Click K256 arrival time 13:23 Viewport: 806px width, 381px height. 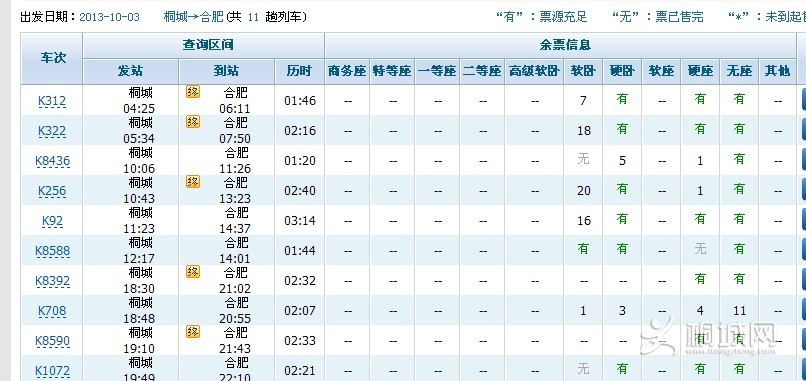tap(235, 198)
